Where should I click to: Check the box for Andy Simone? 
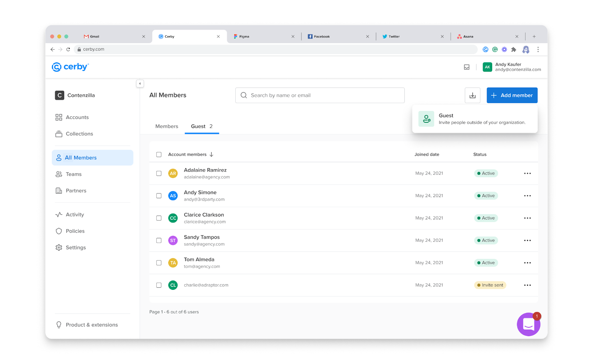(x=159, y=196)
